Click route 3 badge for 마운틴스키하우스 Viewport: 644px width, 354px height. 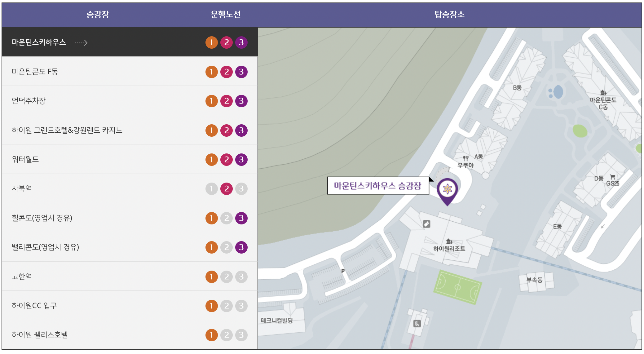pyautogui.click(x=241, y=42)
